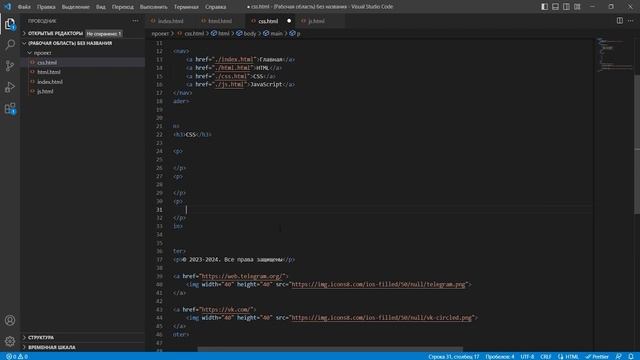640x360 pixels.
Task: Open the Search view in activity bar
Action: 10,44
